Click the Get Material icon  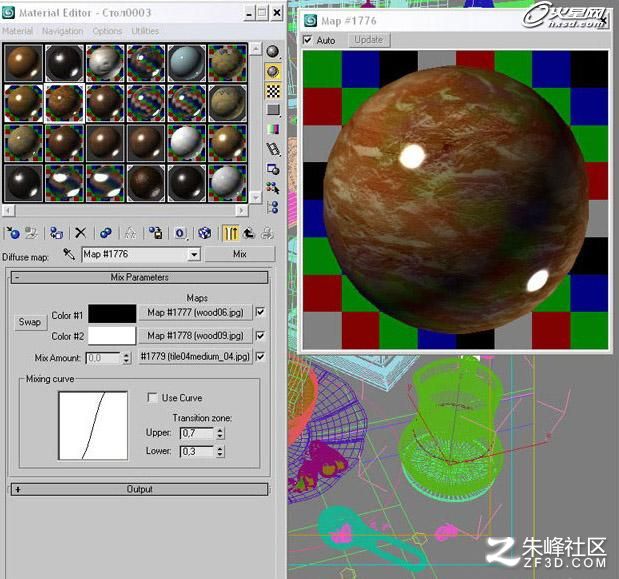tap(13, 233)
